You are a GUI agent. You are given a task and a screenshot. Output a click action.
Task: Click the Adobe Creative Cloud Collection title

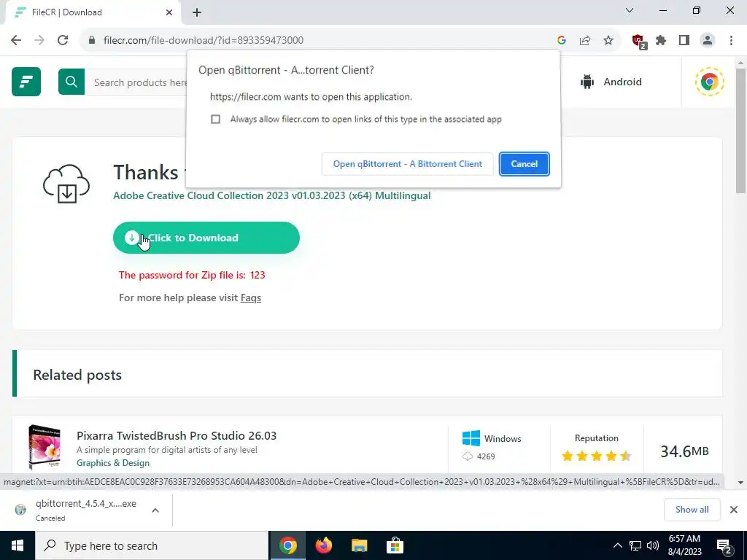(272, 195)
